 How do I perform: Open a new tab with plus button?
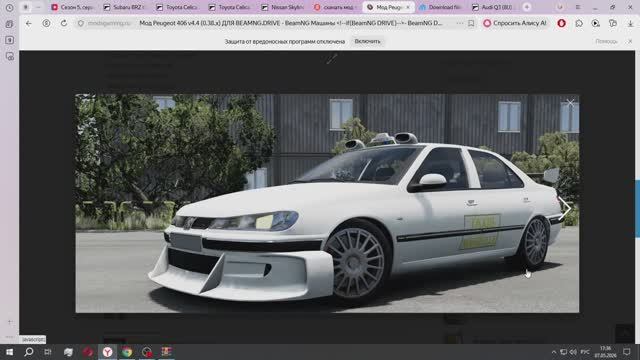[x=527, y=7]
